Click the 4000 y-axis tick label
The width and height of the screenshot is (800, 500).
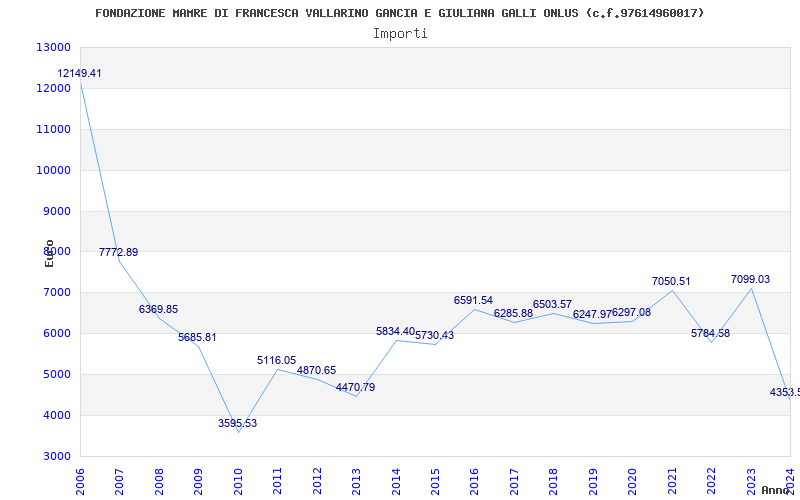pyautogui.click(x=56, y=415)
